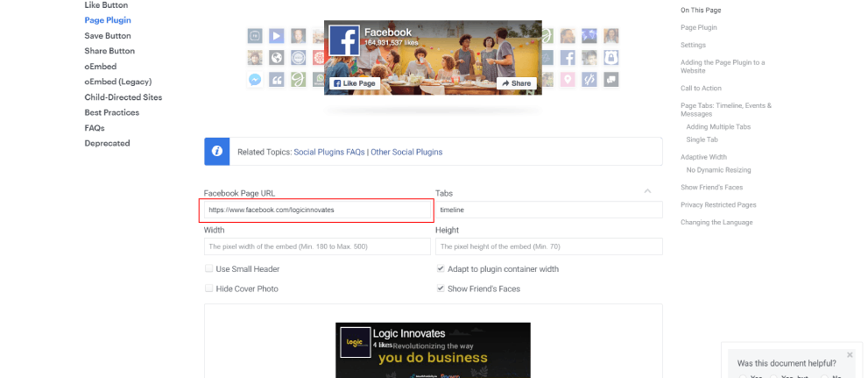Click the Share button in the banner
Screen dimensions: 868x378
517,83
